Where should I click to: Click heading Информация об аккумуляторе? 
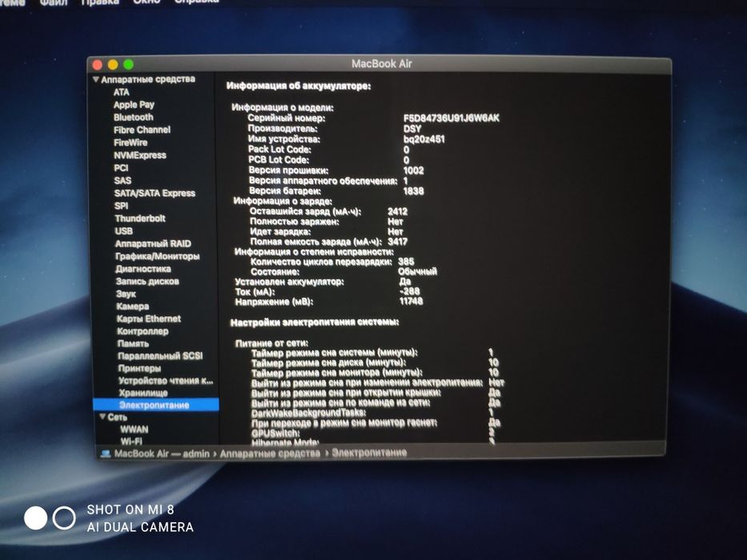(299, 86)
